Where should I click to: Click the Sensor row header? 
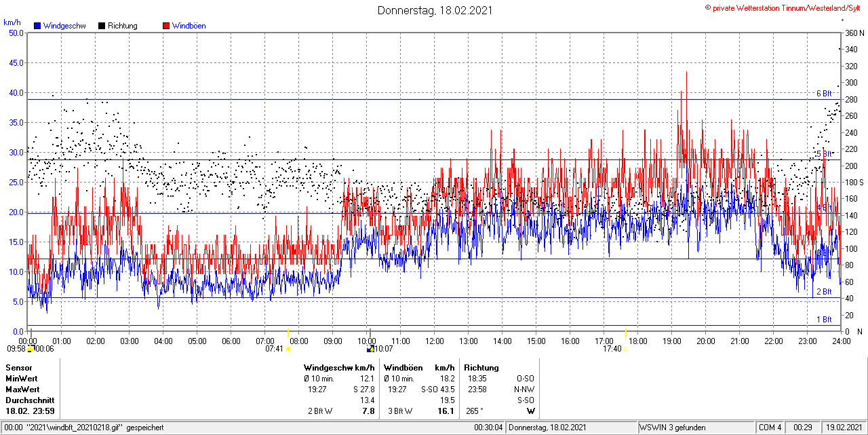click(18, 368)
